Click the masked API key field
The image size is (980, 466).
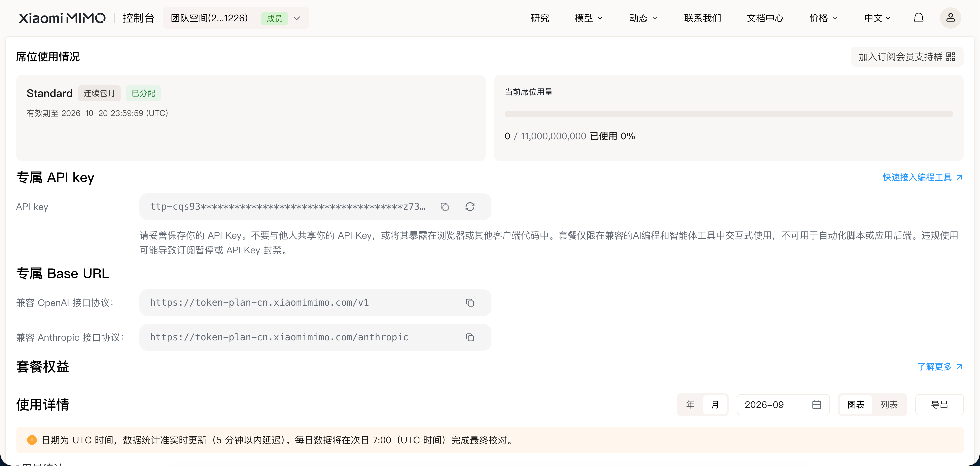pyautogui.click(x=315, y=207)
